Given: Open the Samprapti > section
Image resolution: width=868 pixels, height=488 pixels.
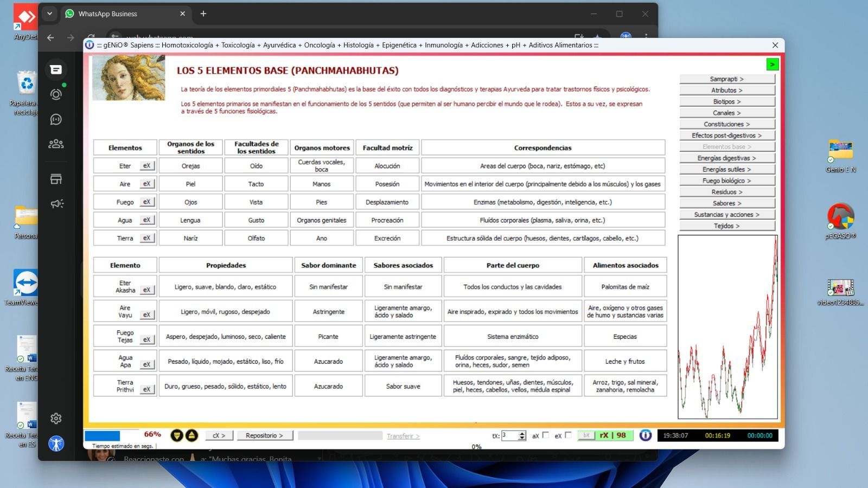Looking at the screenshot, I should tap(727, 79).
